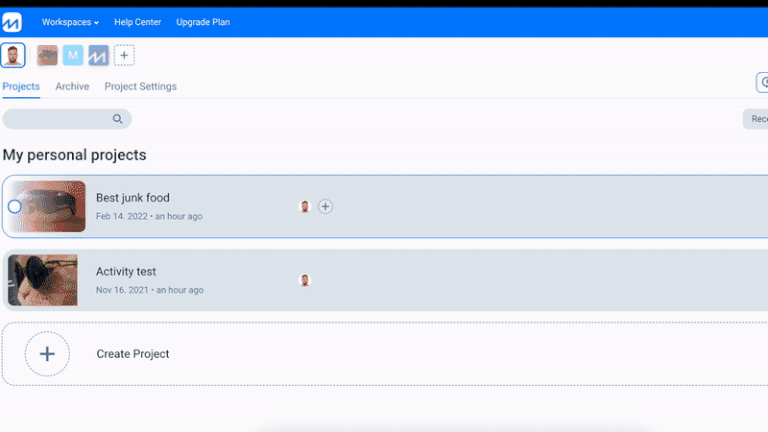Select the Best junk food project circle
This screenshot has height=432, width=768.
point(15,207)
